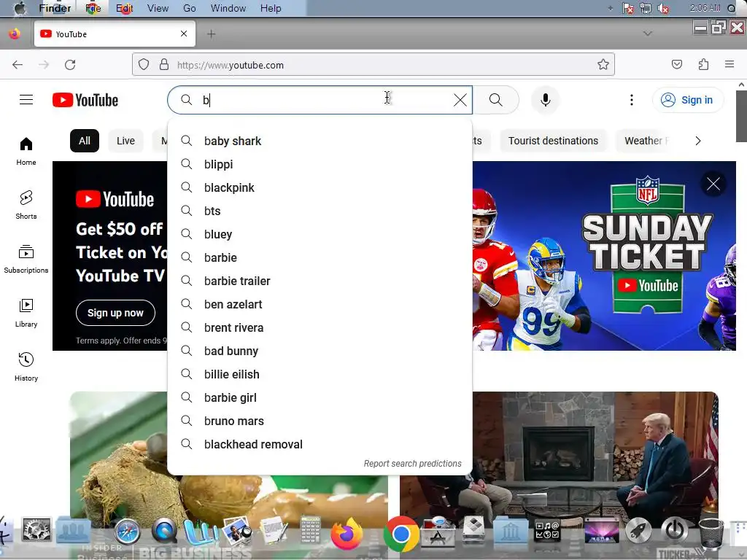This screenshot has height=560, width=747.
Task: Click Sign up now on the ad
Action: 115,313
